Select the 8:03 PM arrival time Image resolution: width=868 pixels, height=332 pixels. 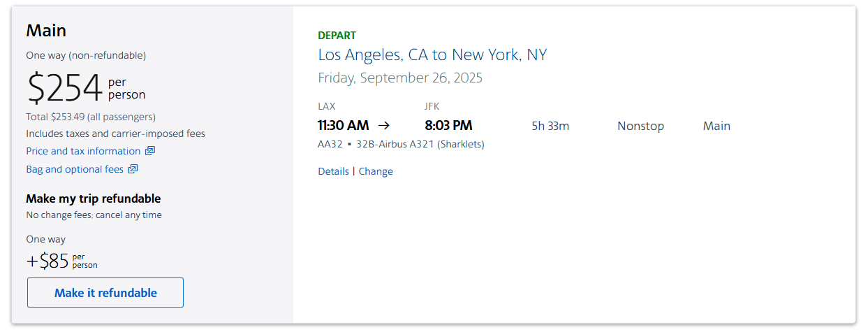448,126
